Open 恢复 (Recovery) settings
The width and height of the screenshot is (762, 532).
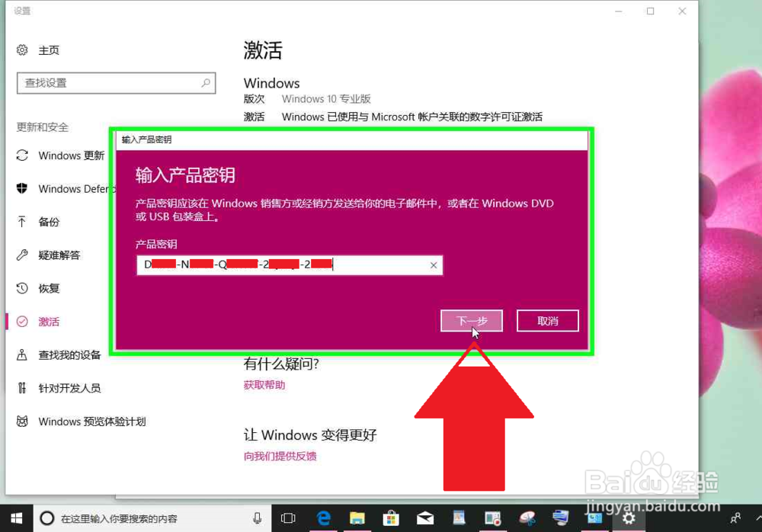pyautogui.click(x=47, y=288)
